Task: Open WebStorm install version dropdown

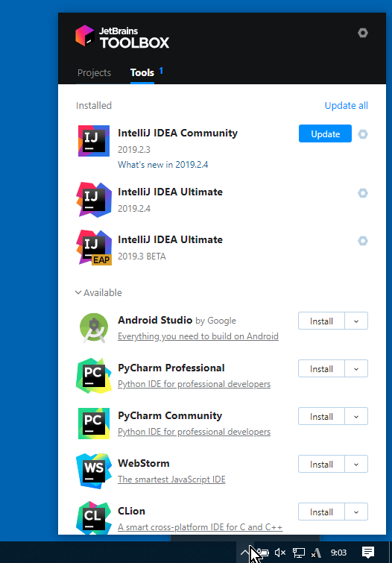Action: tap(356, 465)
